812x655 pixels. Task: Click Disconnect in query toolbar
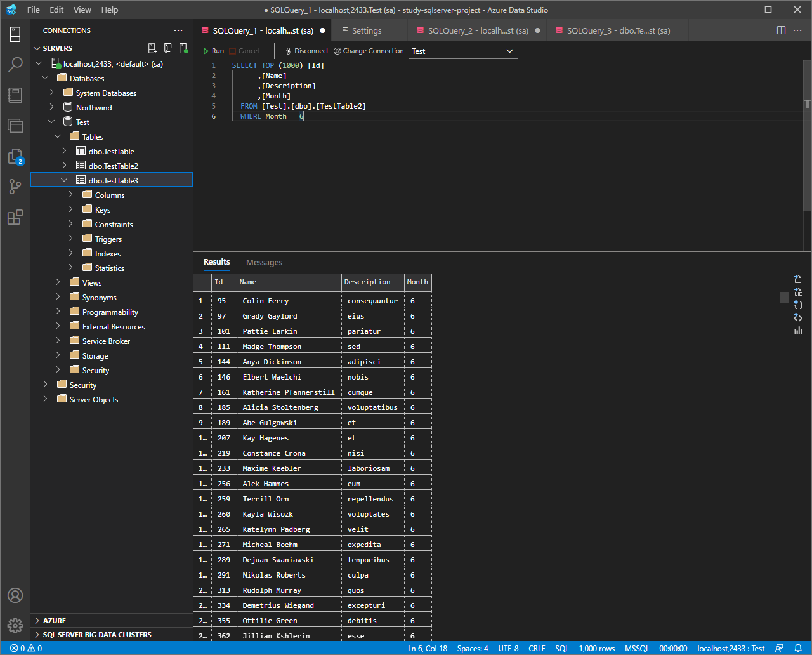307,51
